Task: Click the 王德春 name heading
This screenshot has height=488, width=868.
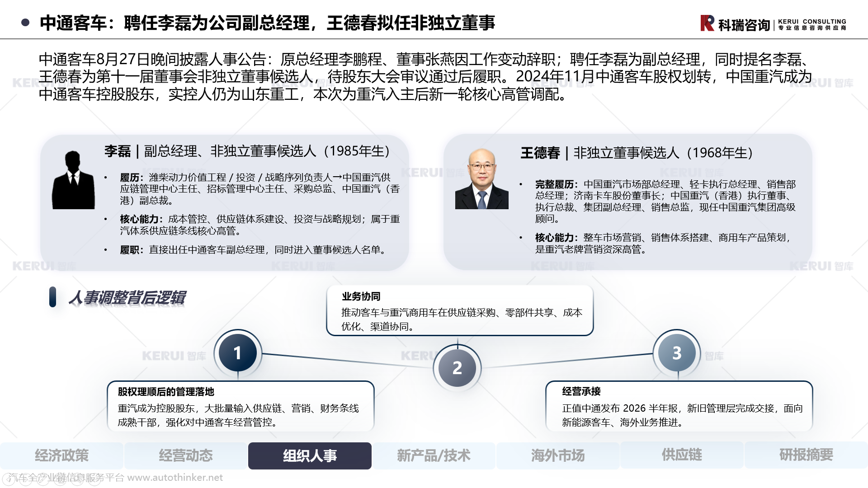Action: point(540,153)
